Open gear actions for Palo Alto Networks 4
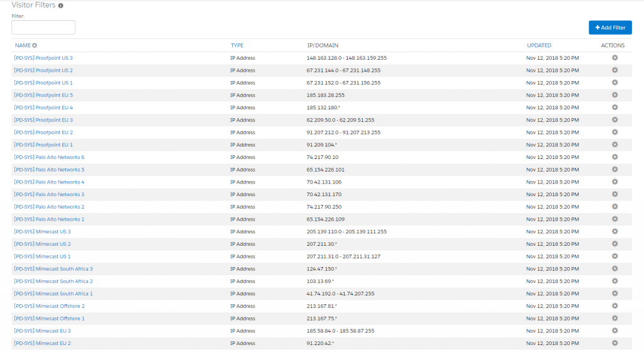This screenshot has width=644, height=352. pyautogui.click(x=614, y=182)
